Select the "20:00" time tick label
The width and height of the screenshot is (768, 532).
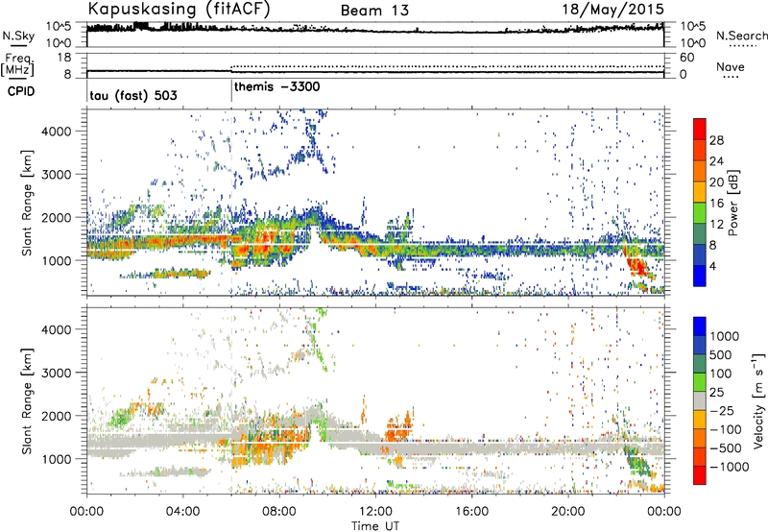click(x=567, y=512)
